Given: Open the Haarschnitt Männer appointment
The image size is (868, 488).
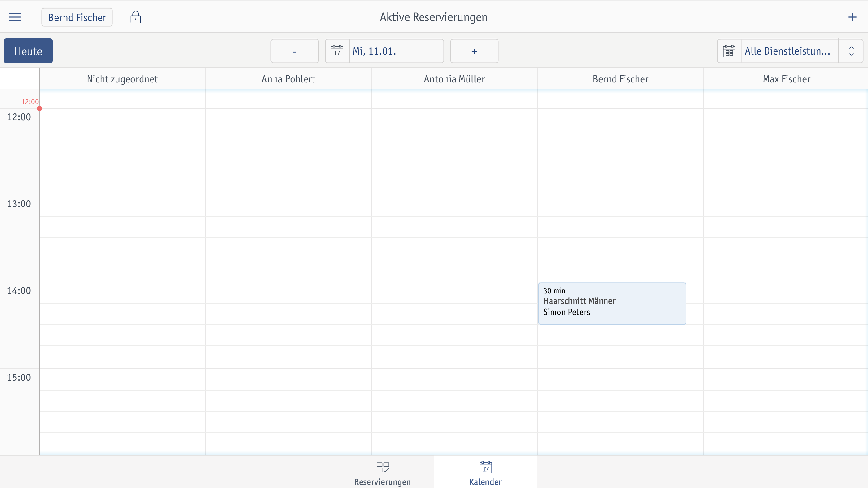Looking at the screenshot, I should (x=612, y=304).
